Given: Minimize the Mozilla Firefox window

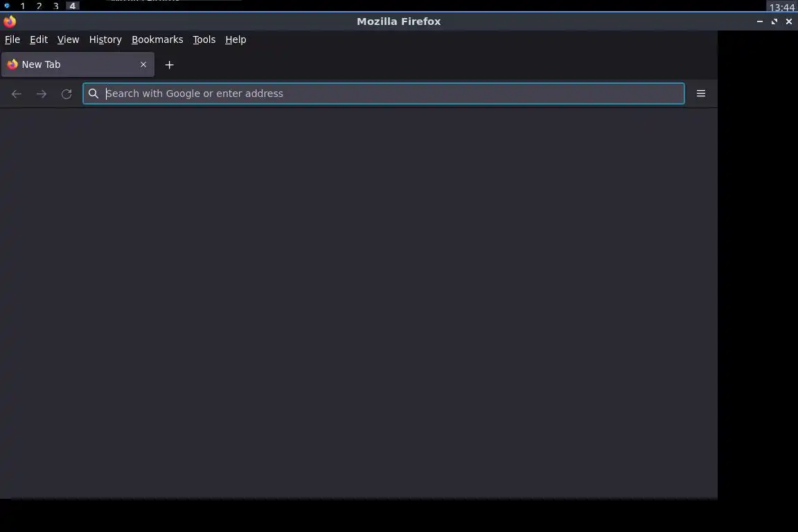Looking at the screenshot, I should 760,21.
